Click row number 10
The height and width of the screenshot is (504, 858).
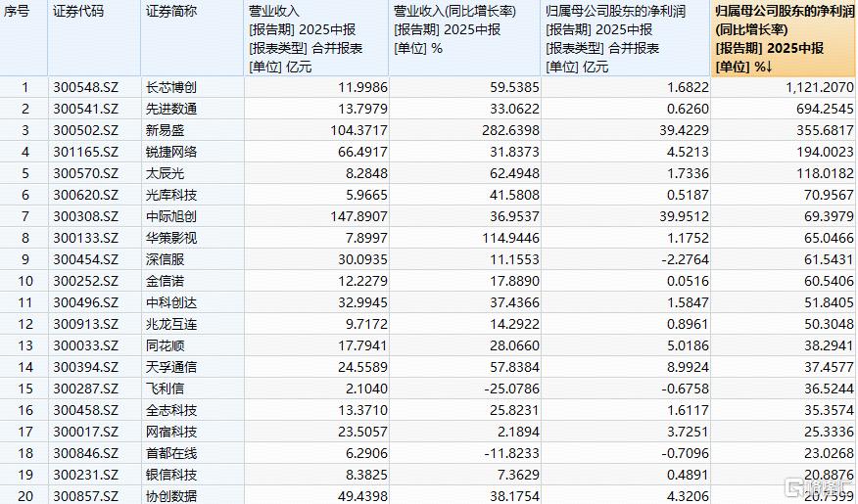(25, 282)
